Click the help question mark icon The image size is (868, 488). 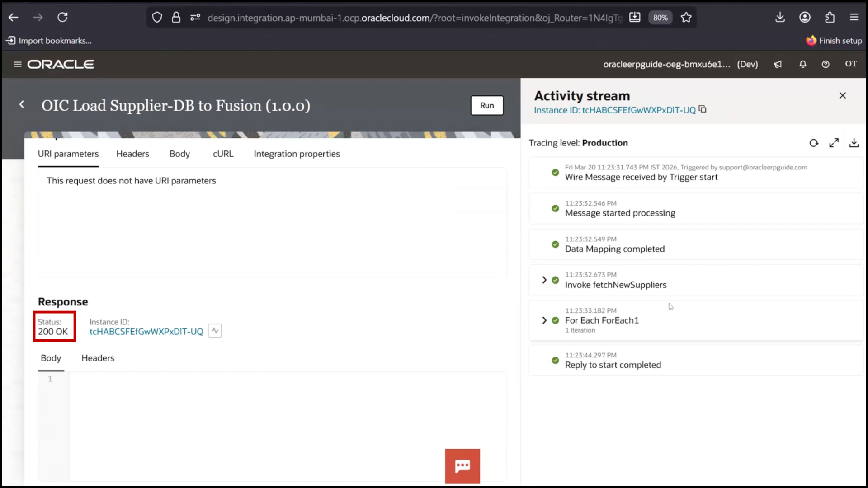(826, 64)
